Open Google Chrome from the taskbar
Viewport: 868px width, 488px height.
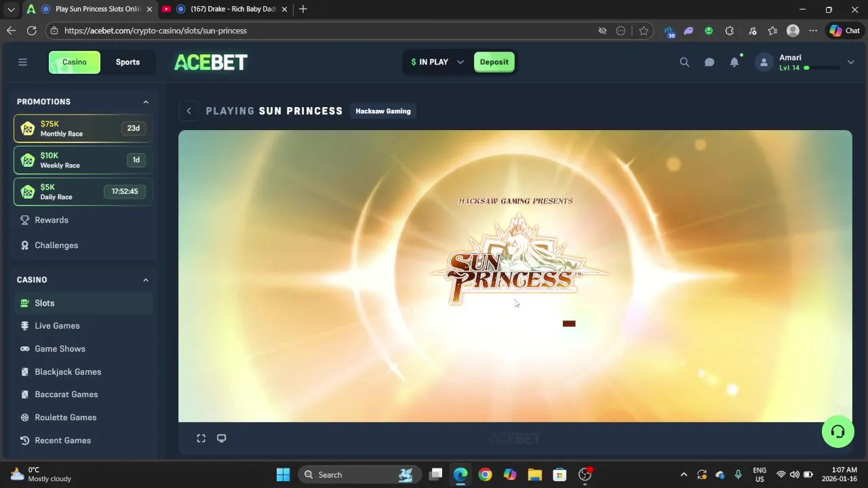(485, 474)
